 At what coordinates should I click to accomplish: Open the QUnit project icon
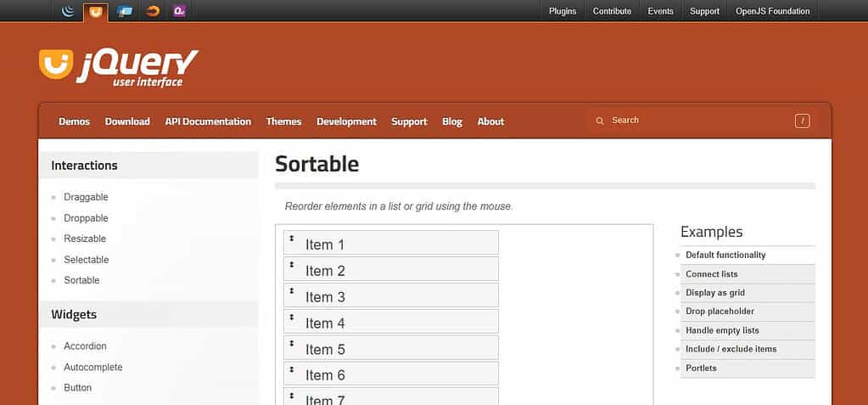[x=179, y=11]
